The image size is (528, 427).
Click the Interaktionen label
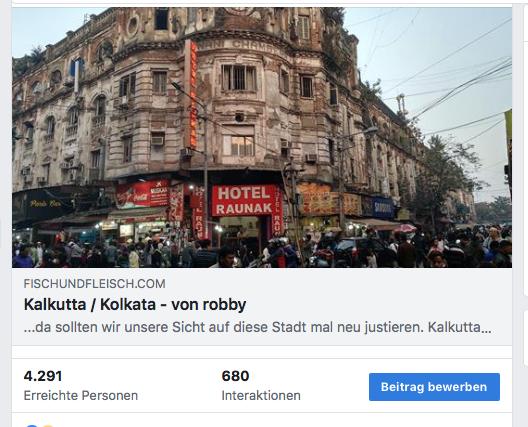pyautogui.click(x=261, y=395)
